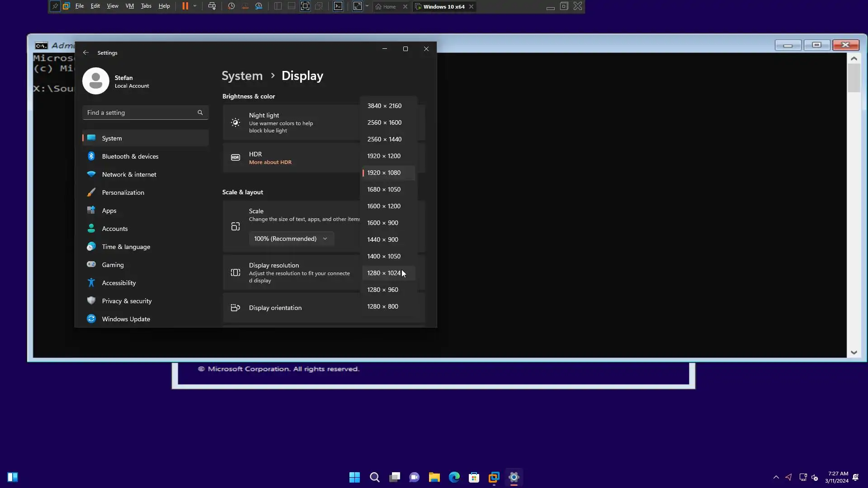The height and width of the screenshot is (488, 868).
Task: Expand the stretch mode dropdown arrow
Action: pyautogui.click(x=367, y=6)
